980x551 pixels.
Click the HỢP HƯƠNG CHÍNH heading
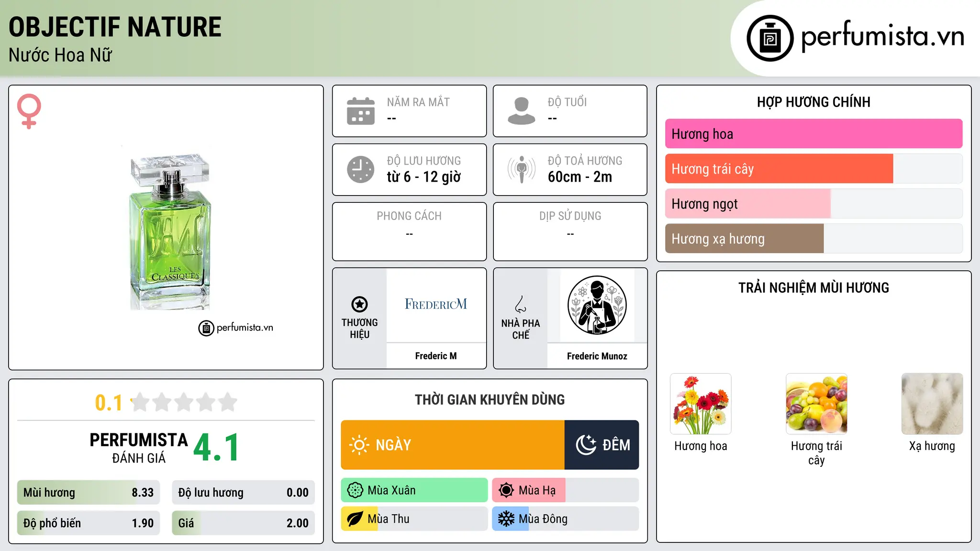click(x=813, y=102)
